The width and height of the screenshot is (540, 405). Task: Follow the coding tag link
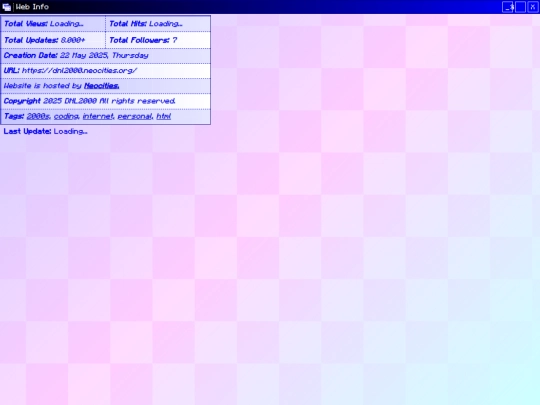(x=66, y=116)
